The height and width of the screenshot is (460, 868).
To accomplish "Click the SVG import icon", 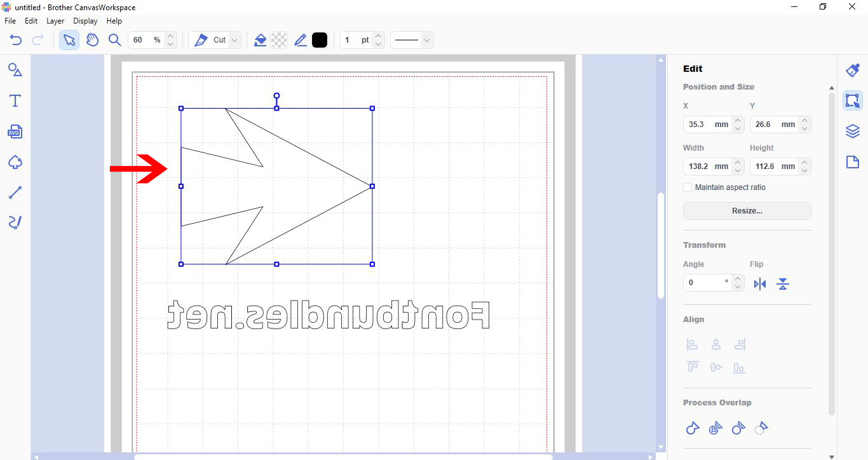I will pyautogui.click(x=15, y=132).
